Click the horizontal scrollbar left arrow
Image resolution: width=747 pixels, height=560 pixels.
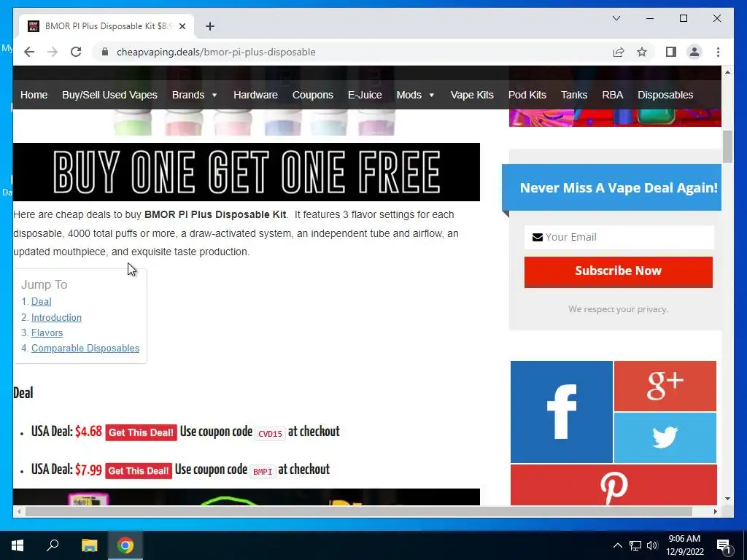click(x=19, y=511)
